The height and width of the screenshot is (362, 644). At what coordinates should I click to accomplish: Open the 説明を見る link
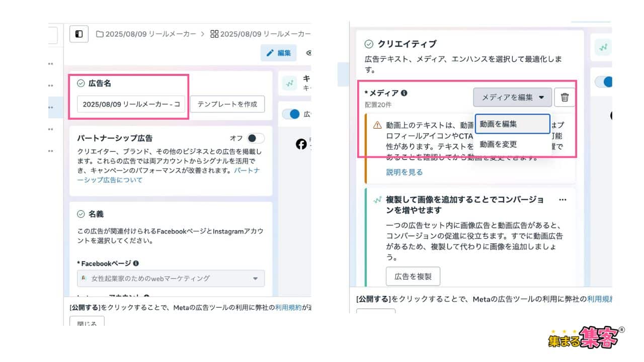pyautogui.click(x=404, y=172)
